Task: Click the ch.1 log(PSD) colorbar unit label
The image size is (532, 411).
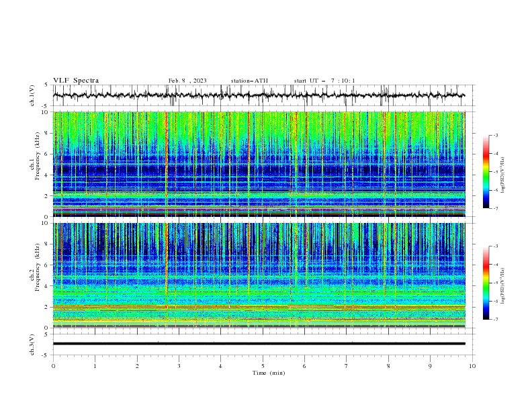Action: coord(502,175)
